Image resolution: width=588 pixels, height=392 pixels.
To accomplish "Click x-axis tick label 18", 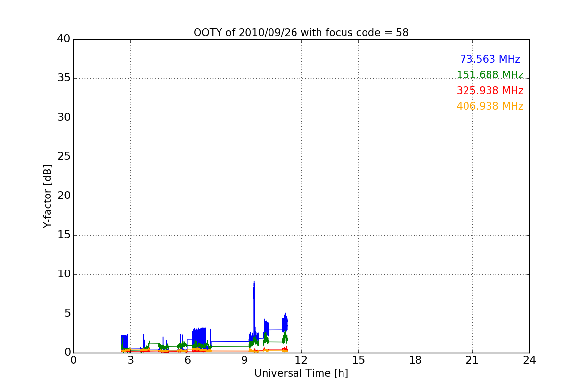I will (416, 360).
